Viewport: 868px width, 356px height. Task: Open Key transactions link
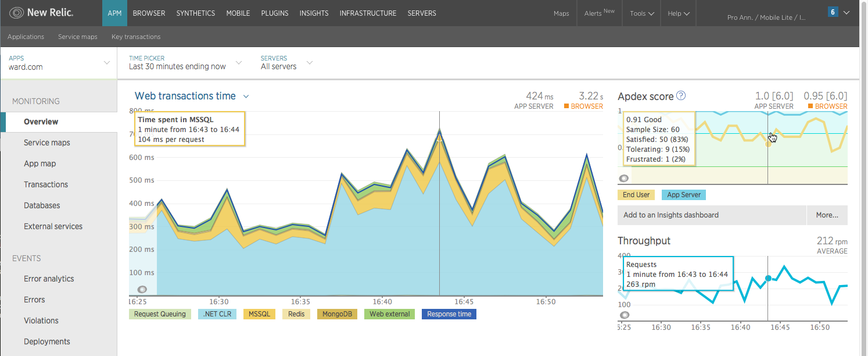click(x=136, y=37)
